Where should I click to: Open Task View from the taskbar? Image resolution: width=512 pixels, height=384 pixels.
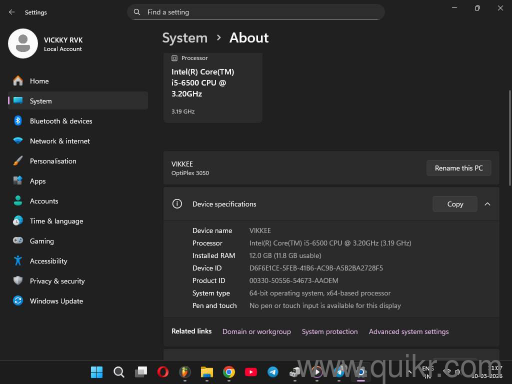click(141, 372)
